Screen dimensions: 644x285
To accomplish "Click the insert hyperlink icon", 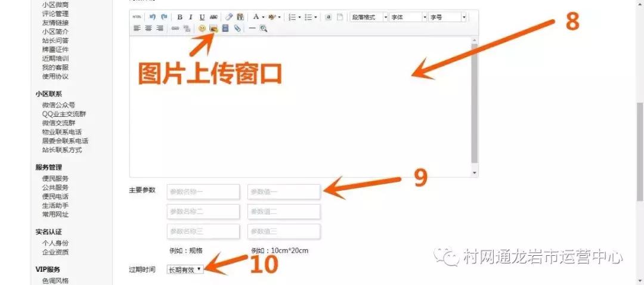I will tap(175, 29).
